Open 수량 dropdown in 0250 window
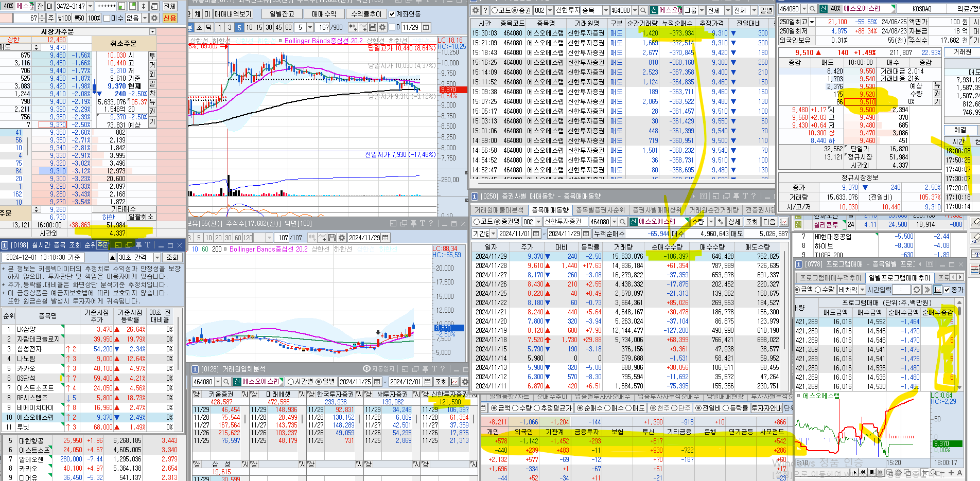The image size is (980, 481). 711,222
